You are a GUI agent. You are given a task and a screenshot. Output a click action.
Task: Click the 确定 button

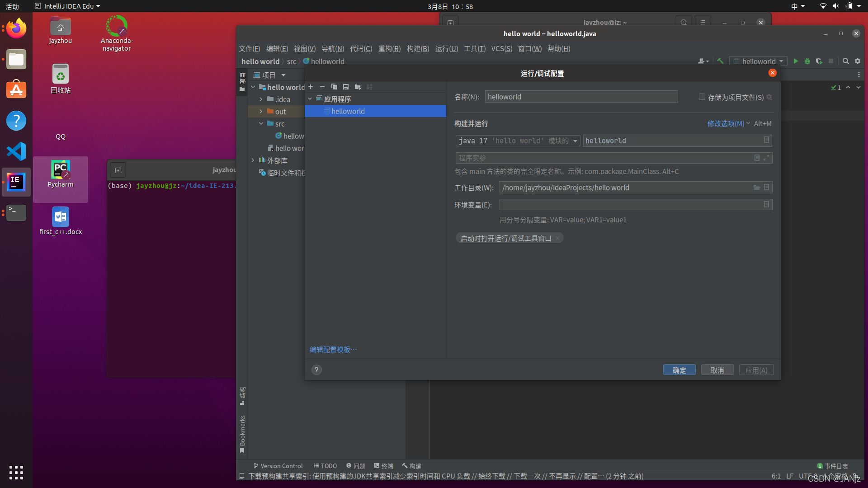pos(679,370)
